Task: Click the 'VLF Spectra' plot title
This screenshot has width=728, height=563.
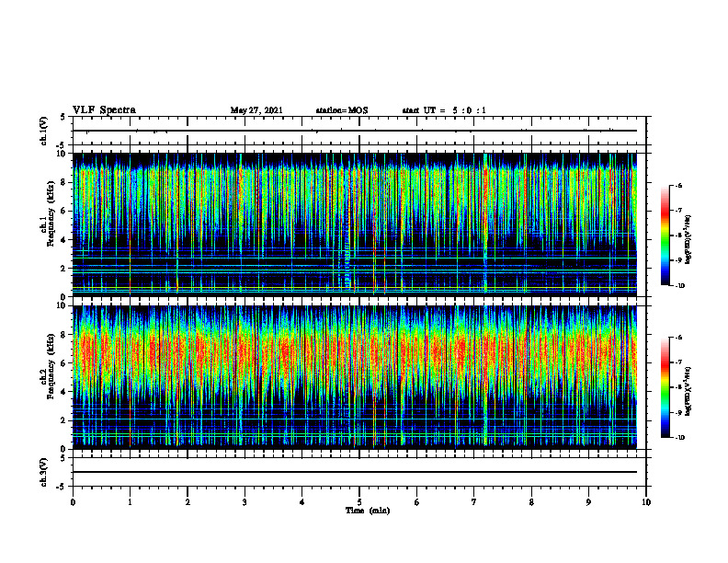Action: click(104, 110)
